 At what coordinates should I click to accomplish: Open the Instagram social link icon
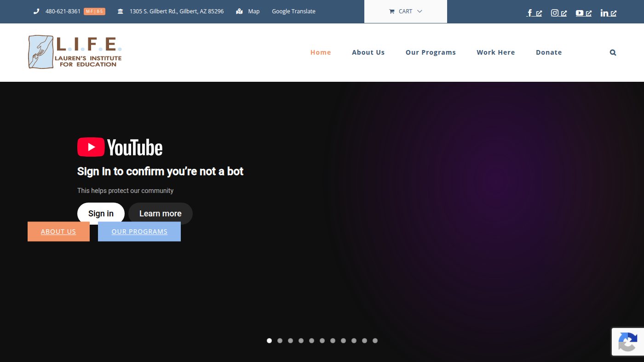coord(559,13)
